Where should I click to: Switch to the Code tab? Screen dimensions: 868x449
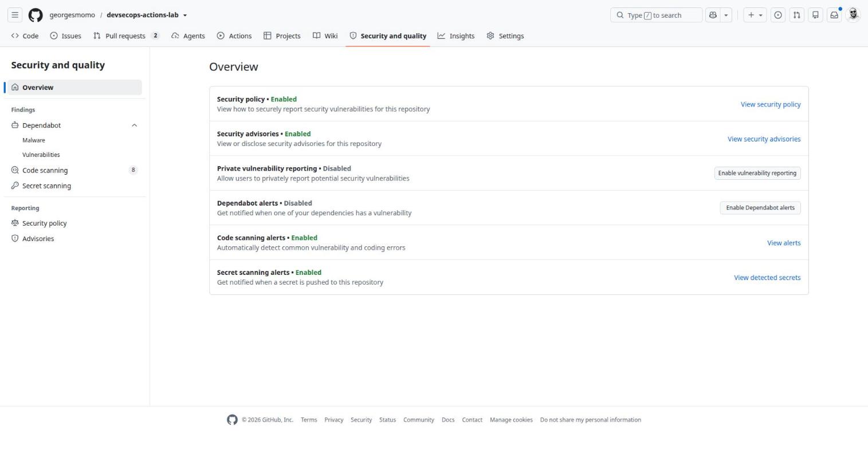click(x=25, y=36)
